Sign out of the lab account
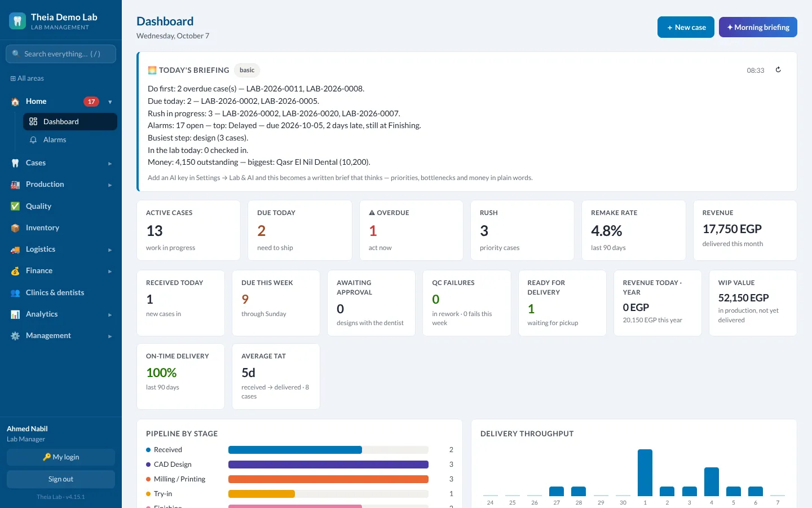The width and height of the screenshot is (812, 508). pyautogui.click(x=61, y=479)
